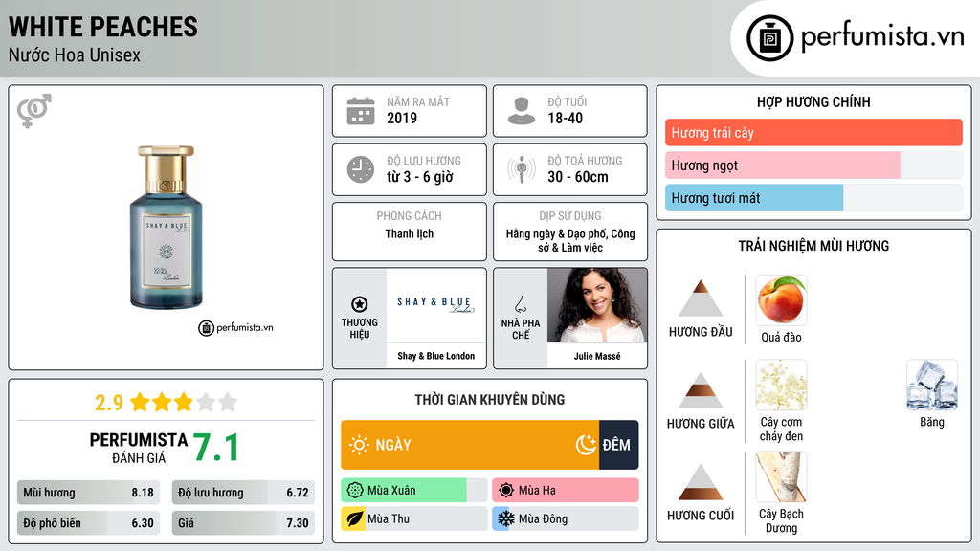Image resolution: width=980 pixels, height=551 pixels.
Task: Click the Mùa Đông season bar
Action: point(566,518)
